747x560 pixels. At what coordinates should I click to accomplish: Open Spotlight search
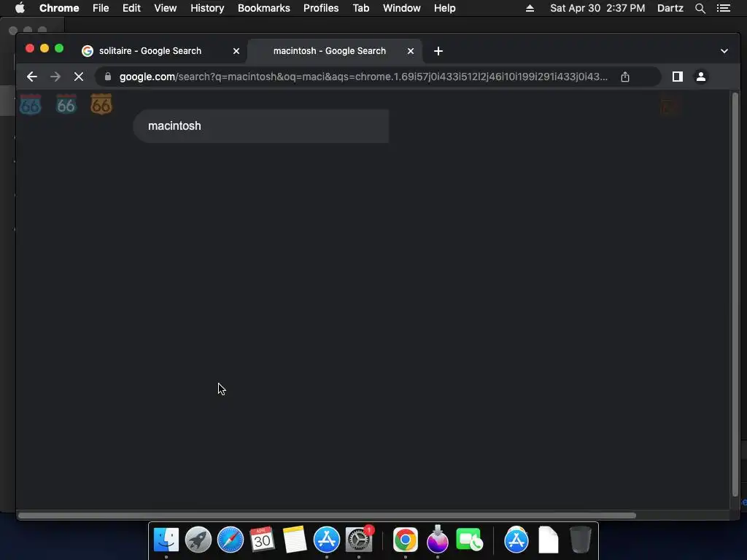pyautogui.click(x=700, y=8)
